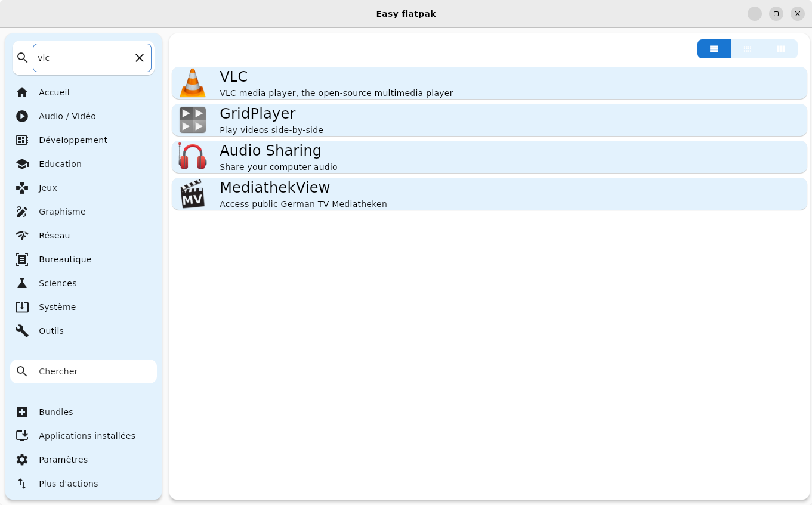The height and width of the screenshot is (505, 812).
Task: Open the Graphisme category
Action: point(84,212)
